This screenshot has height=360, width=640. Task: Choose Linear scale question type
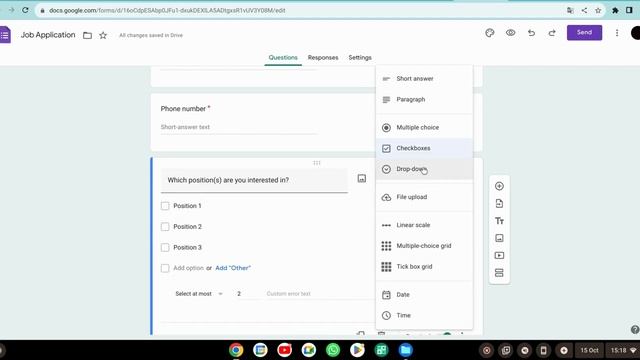424,225
